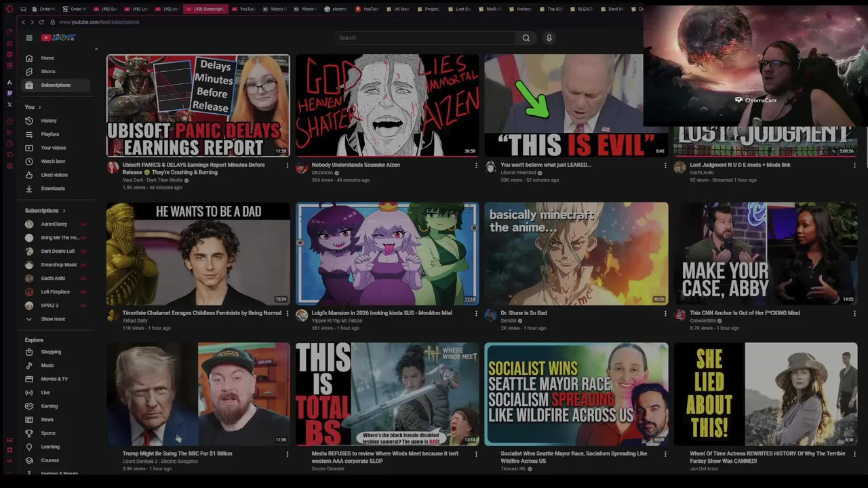Open three-dot menu for Wheel Of Time video
The height and width of the screenshot is (488, 868).
tap(854, 454)
